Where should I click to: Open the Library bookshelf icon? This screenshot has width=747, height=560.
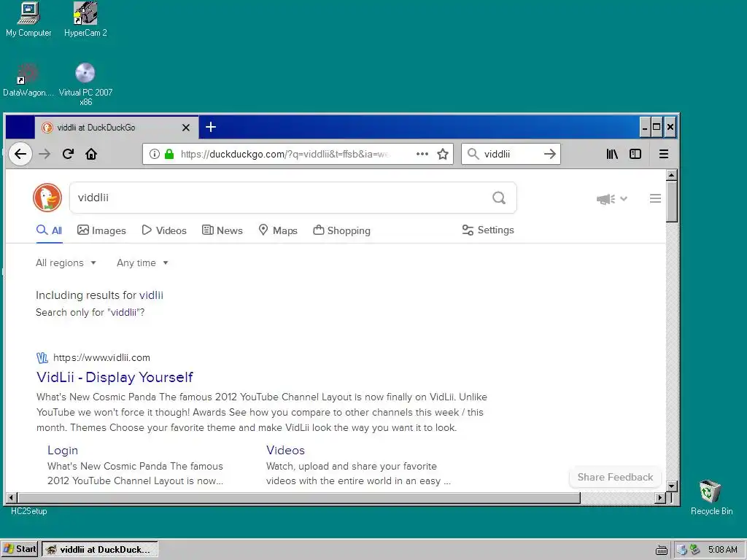coord(612,154)
